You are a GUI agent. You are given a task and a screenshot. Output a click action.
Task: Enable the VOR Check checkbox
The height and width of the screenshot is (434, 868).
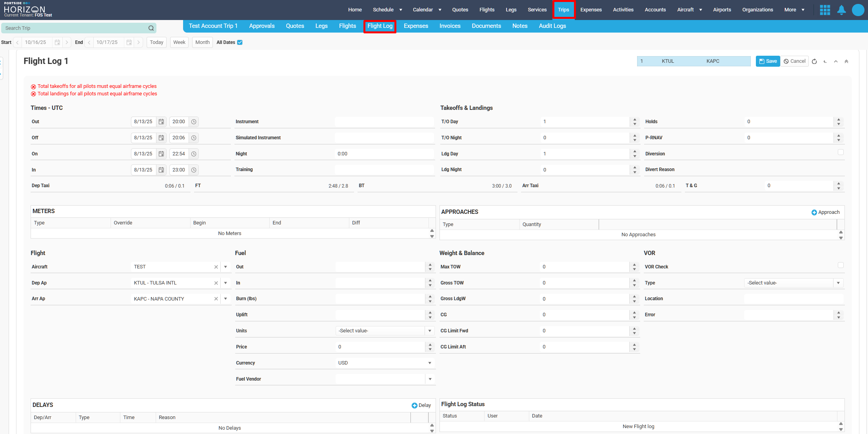[x=841, y=265]
